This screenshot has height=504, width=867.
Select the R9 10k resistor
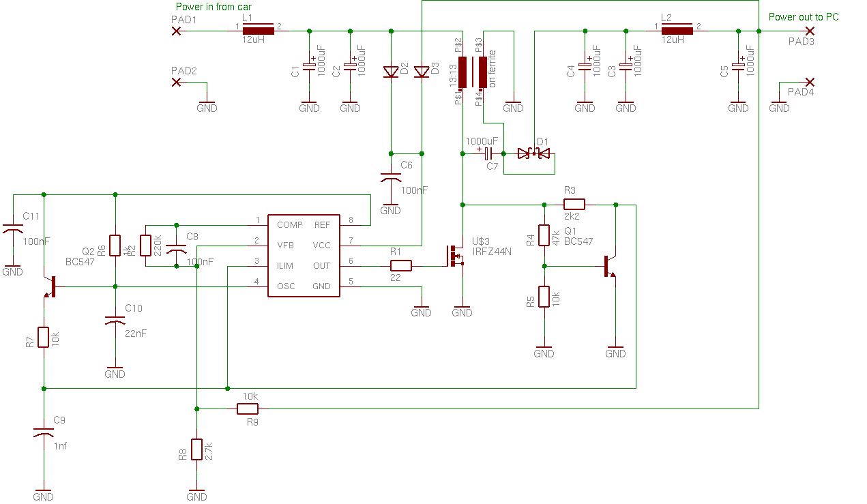point(247,409)
